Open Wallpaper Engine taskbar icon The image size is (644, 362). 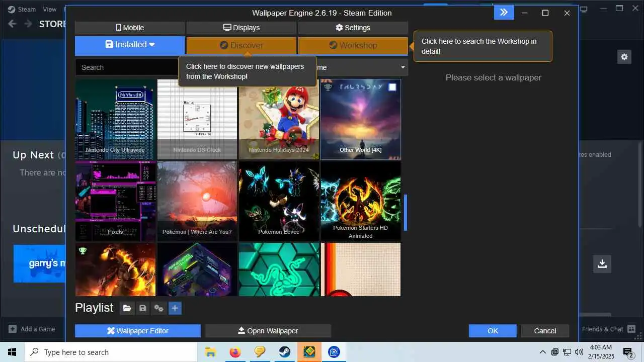click(309, 352)
